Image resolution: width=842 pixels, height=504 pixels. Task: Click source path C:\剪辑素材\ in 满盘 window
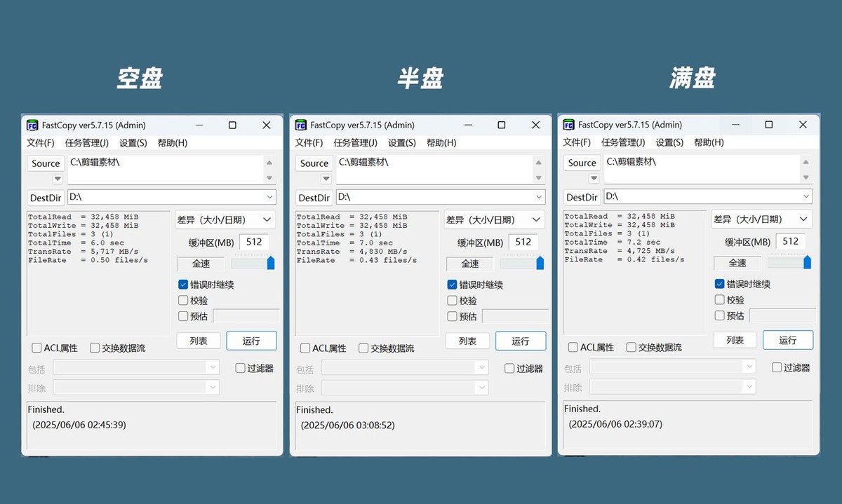(x=631, y=161)
